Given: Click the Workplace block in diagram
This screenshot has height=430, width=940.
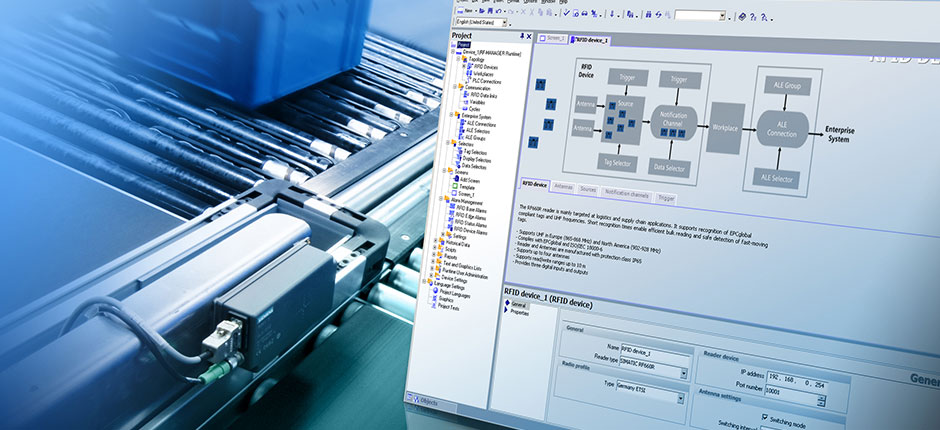Looking at the screenshot, I should coord(725,128).
